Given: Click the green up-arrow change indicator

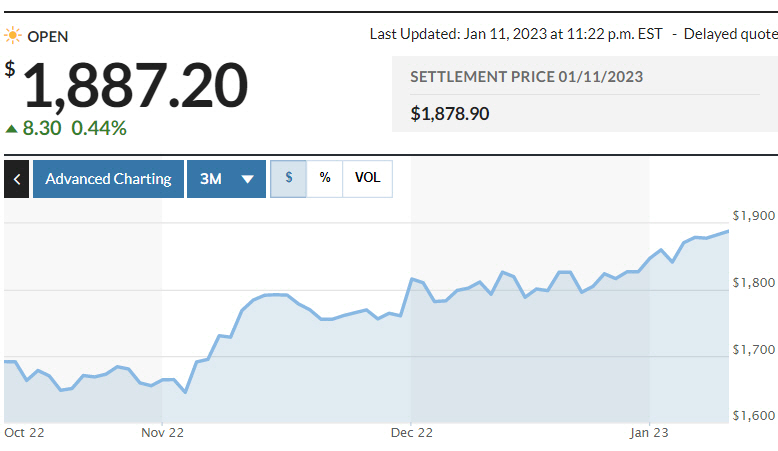Looking at the screenshot, I should pos(11,128).
